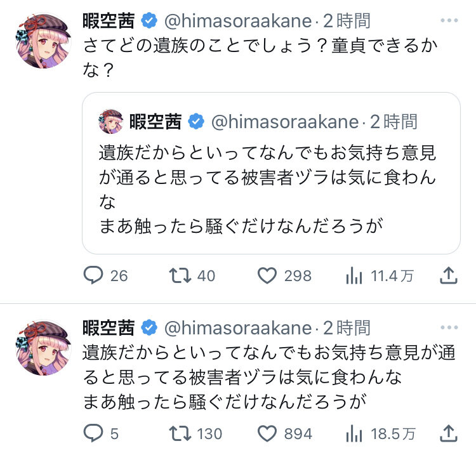
Task: Open the small avatar in the quoted tweet
Action: [x=111, y=121]
